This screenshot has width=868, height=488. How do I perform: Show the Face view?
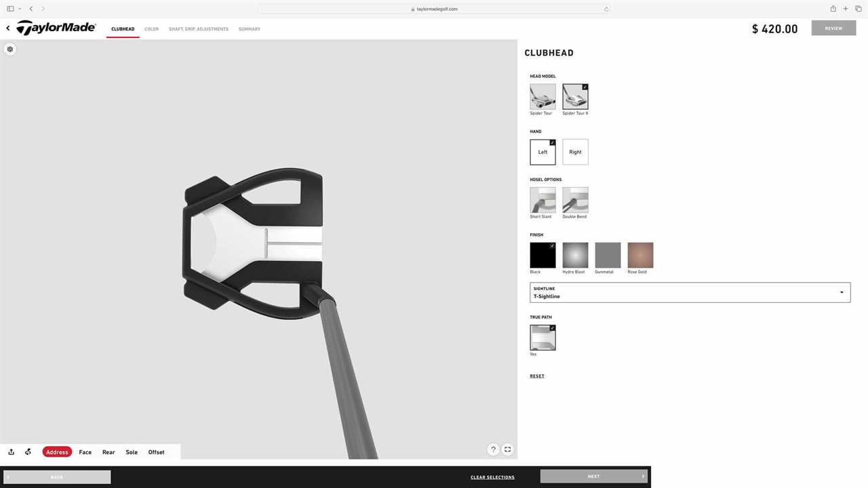point(85,452)
